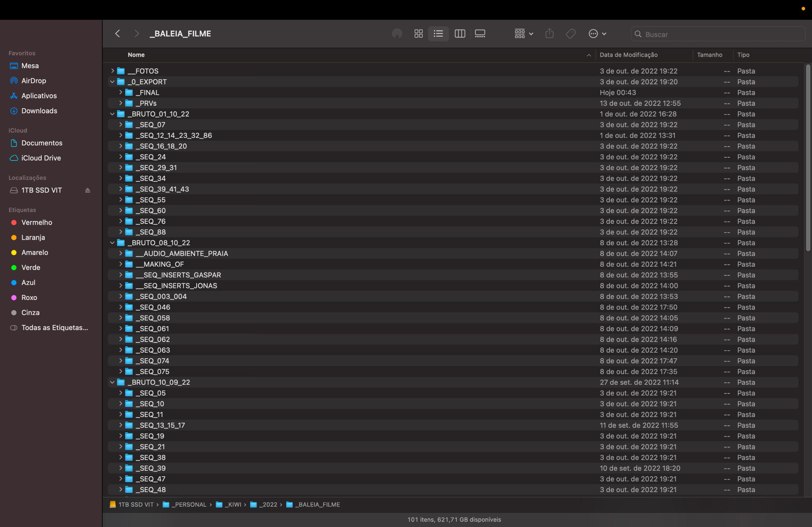Switch to column view
This screenshot has width=812, height=527.
460,34
